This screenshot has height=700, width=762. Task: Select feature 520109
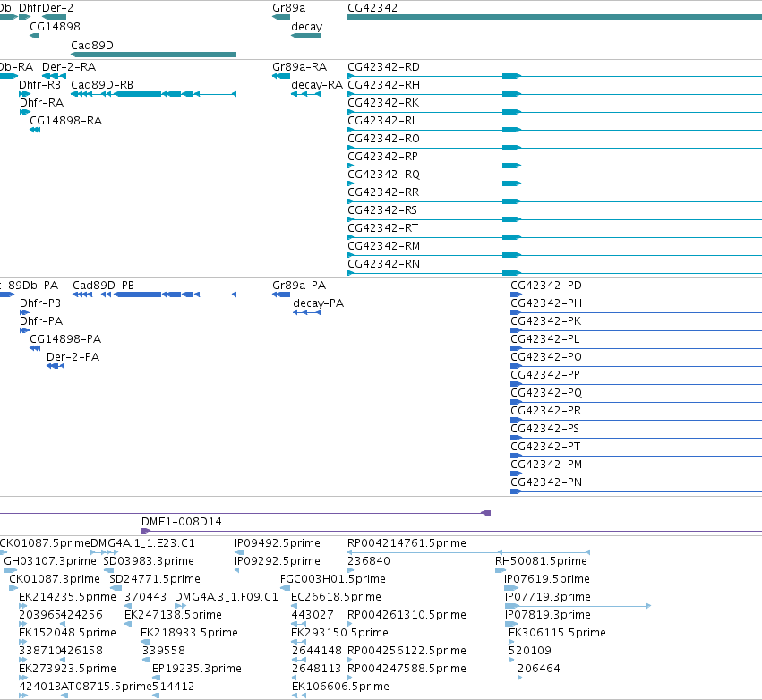[530, 651]
